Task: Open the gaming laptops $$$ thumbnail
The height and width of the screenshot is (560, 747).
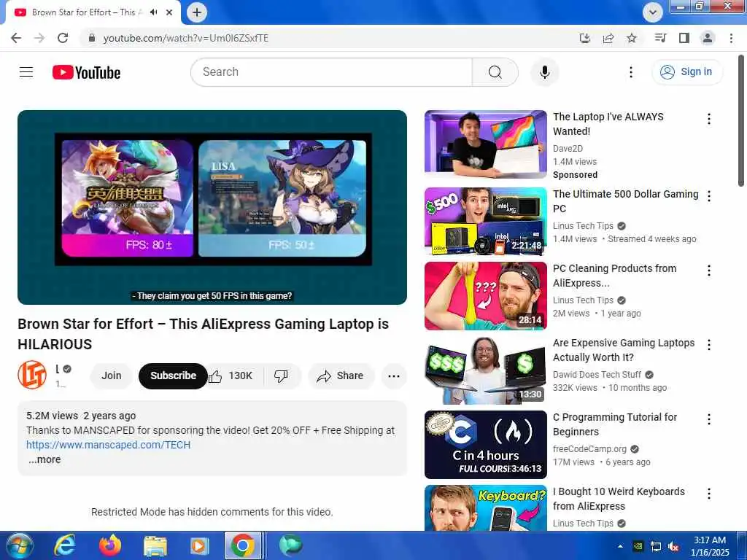Action: [x=485, y=370]
